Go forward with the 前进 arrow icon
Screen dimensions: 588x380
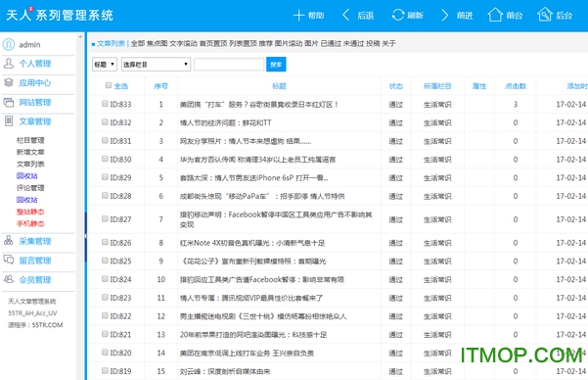(444, 15)
